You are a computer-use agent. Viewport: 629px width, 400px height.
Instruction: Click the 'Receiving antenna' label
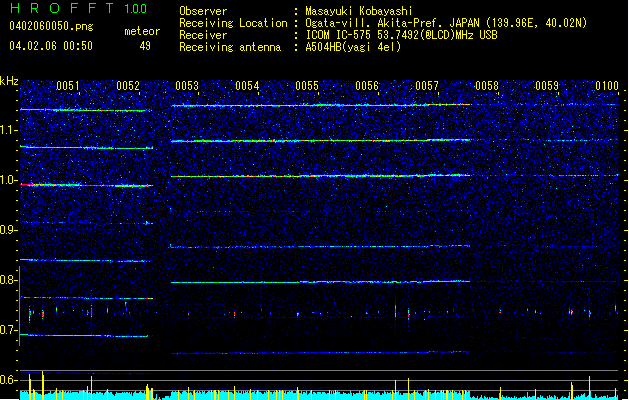click(230, 47)
